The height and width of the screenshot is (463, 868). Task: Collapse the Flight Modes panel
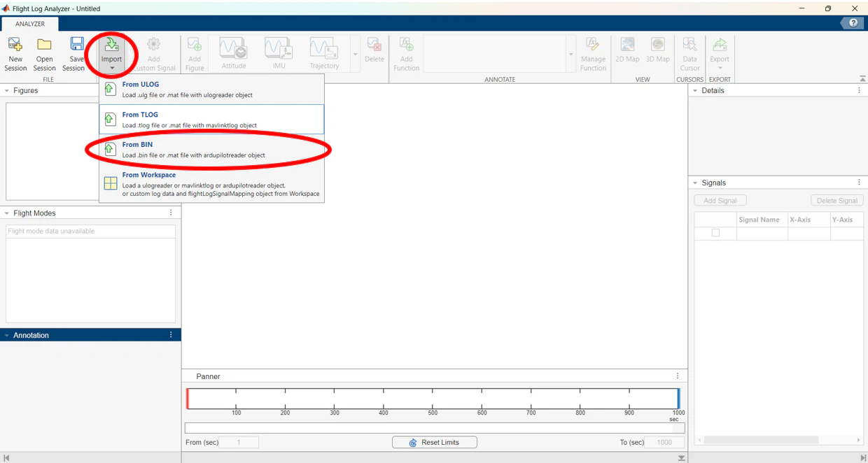point(7,213)
